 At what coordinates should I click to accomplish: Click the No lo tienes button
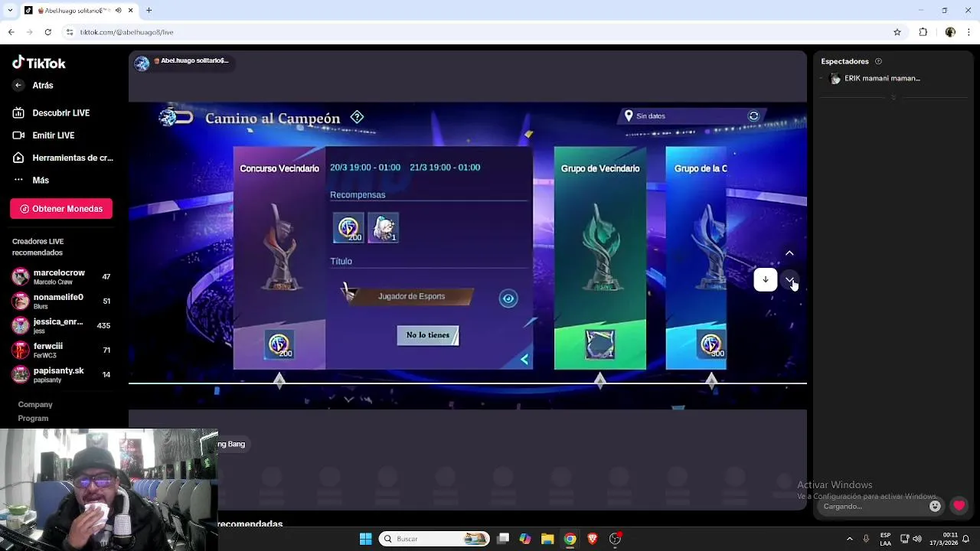click(x=428, y=335)
